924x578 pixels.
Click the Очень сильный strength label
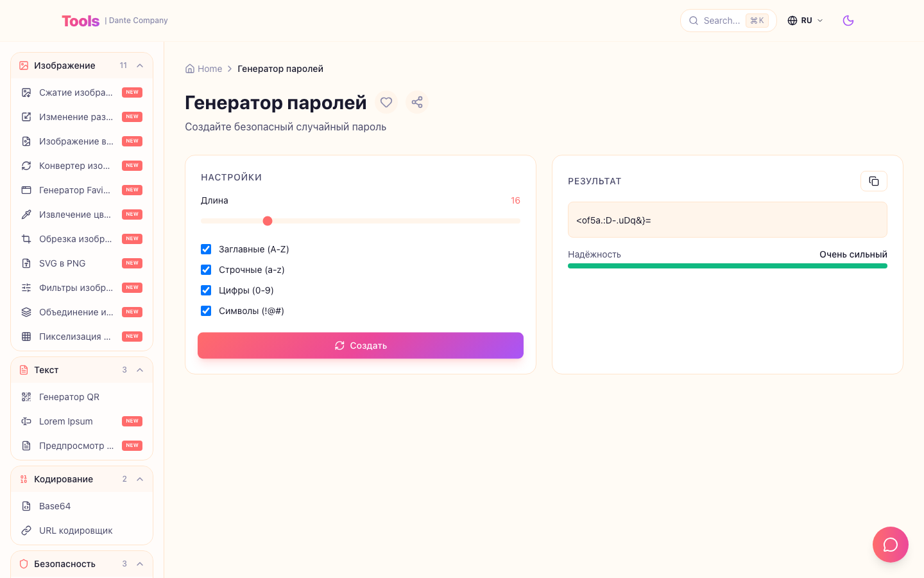point(853,254)
